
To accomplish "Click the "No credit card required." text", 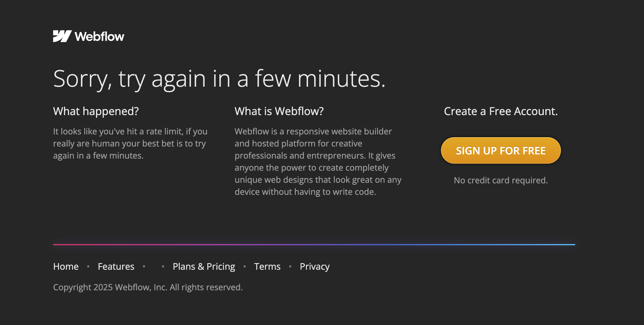I will click(x=501, y=180).
